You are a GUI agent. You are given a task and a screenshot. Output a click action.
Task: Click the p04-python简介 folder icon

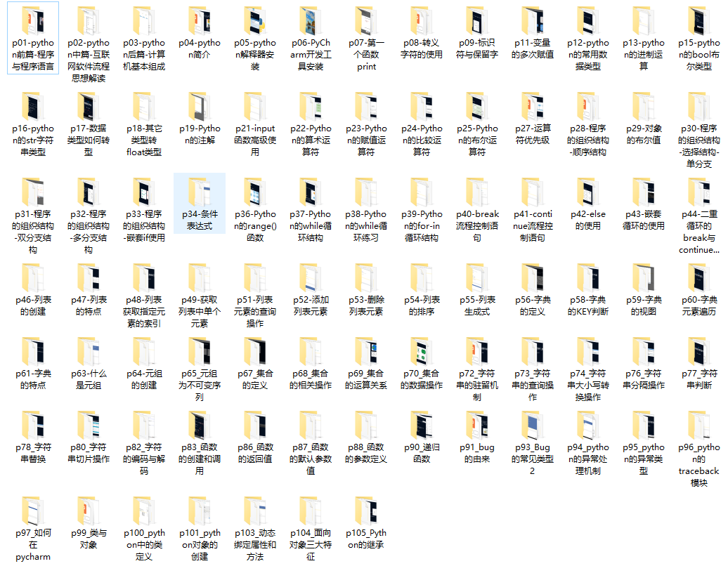(x=200, y=21)
